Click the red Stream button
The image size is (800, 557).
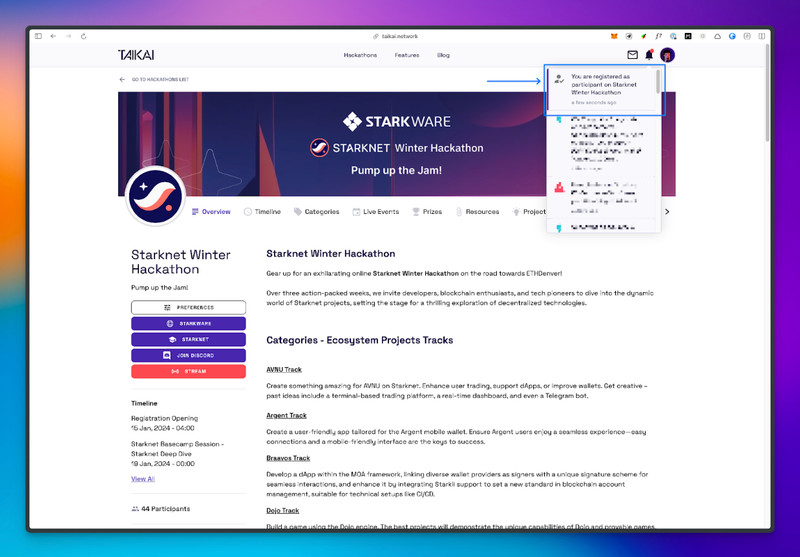click(188, 371)
